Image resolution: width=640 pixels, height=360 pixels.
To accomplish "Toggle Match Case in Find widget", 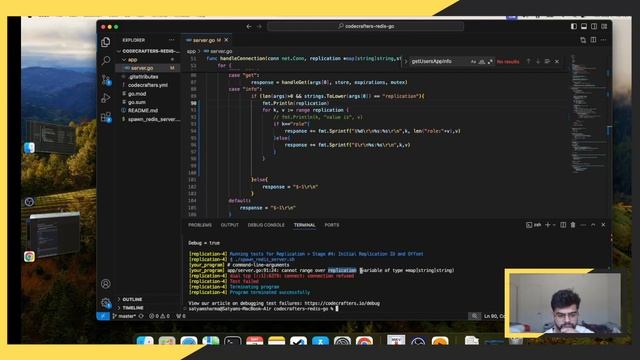I will [x=473, y=61].
